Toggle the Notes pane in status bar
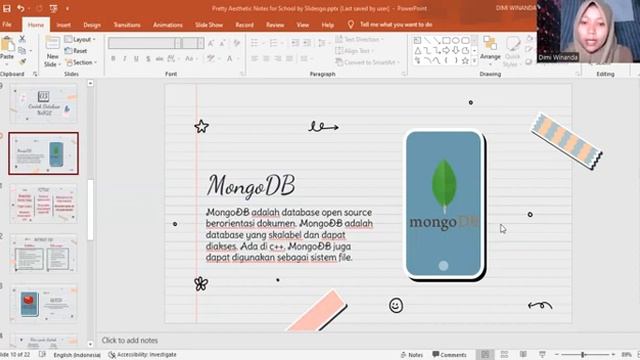The width and height of the screenshot is (640, 360). (x=411, y=355)
